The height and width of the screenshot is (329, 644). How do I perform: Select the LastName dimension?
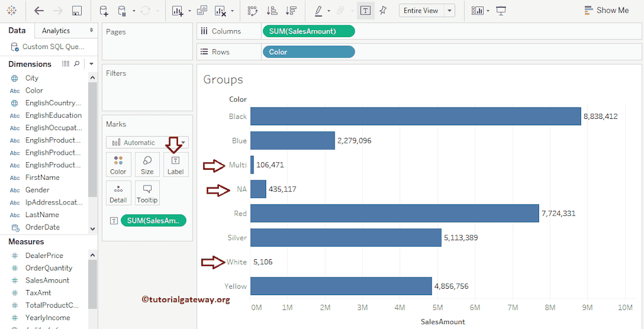click(42, 215)
